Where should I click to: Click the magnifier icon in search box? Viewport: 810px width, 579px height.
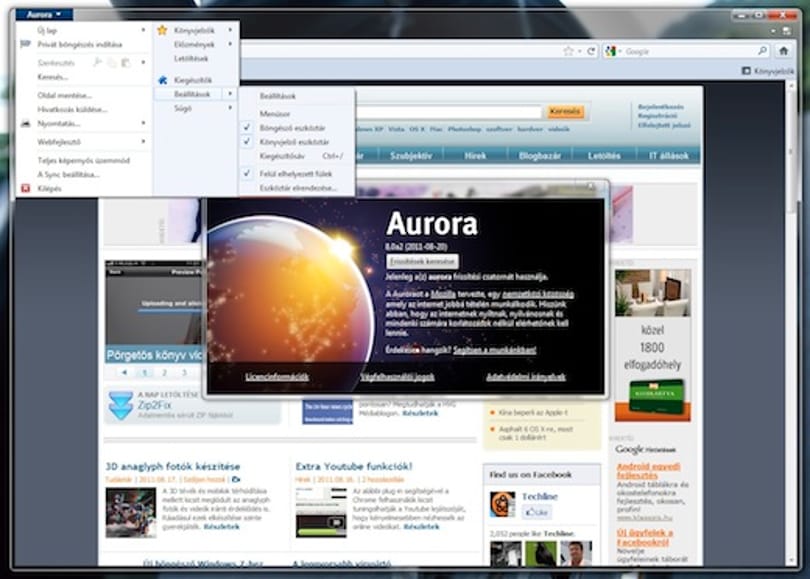(x=762, y=51)
